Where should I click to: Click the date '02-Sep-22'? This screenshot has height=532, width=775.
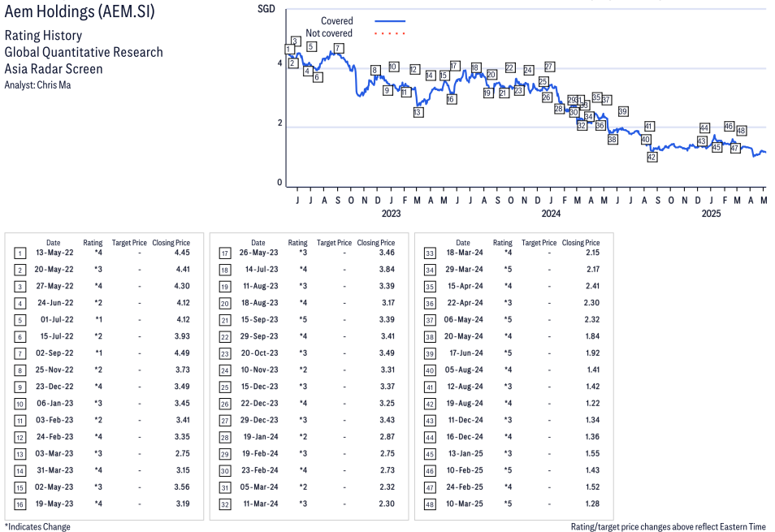[54, 353]
